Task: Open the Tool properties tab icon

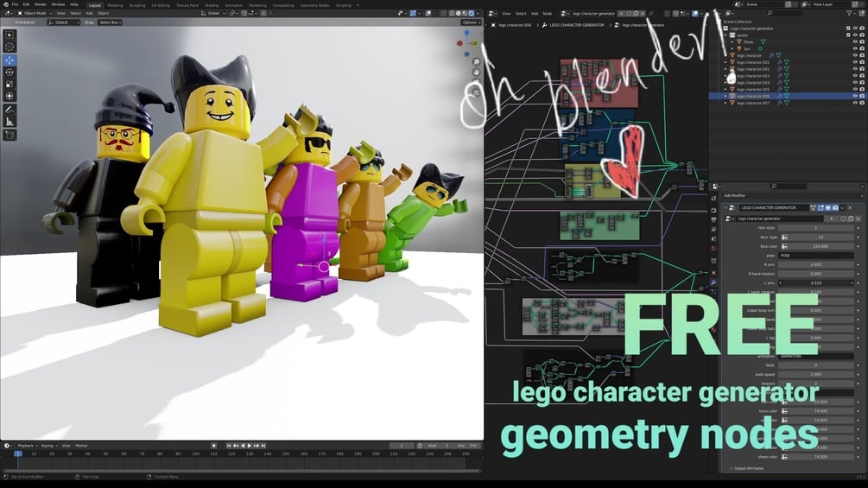Action: point(714,198)
